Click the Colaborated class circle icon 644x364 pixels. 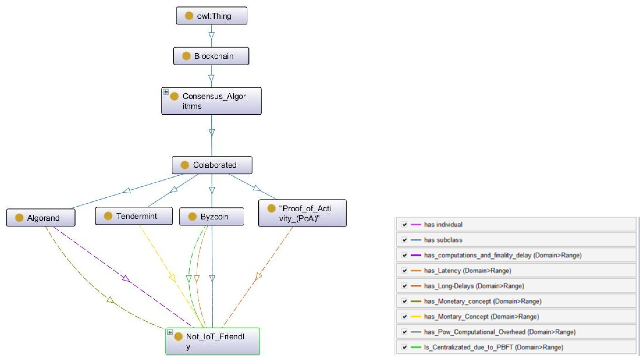click(x=185, y=165)
